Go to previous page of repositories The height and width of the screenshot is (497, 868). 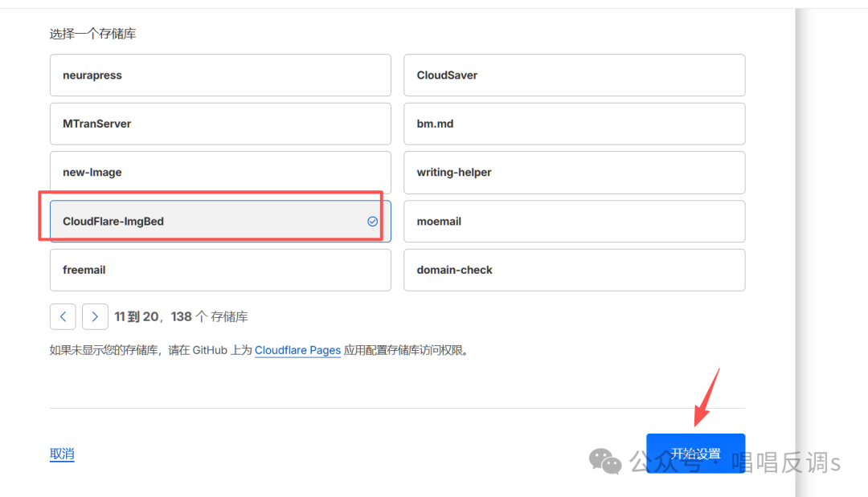(x=63, y=316)
